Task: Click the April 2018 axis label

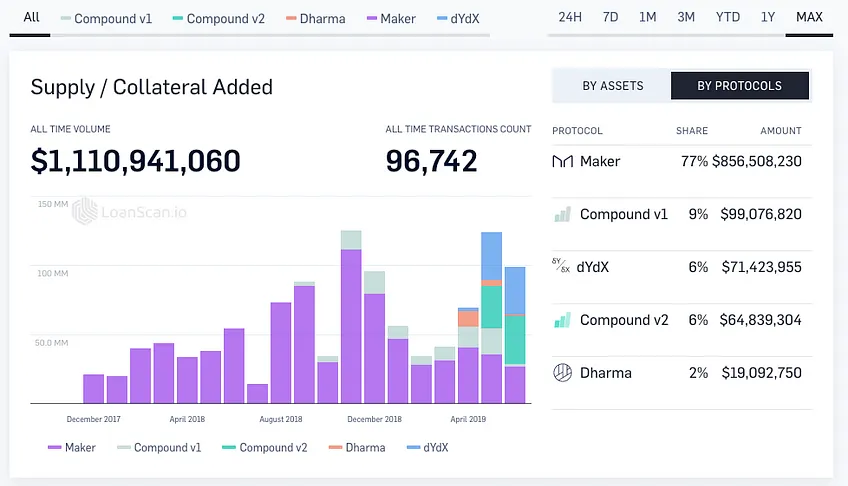Action: [187, 419]
